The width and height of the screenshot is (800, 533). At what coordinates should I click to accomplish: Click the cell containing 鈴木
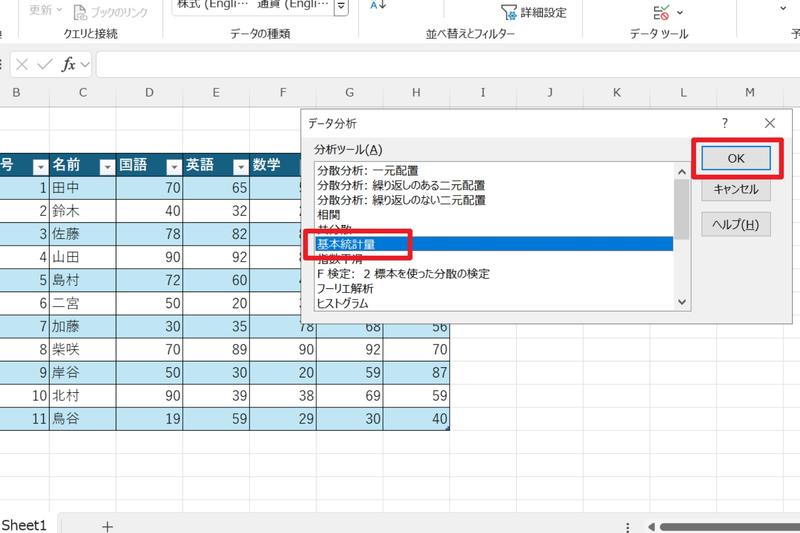point(83,211)
